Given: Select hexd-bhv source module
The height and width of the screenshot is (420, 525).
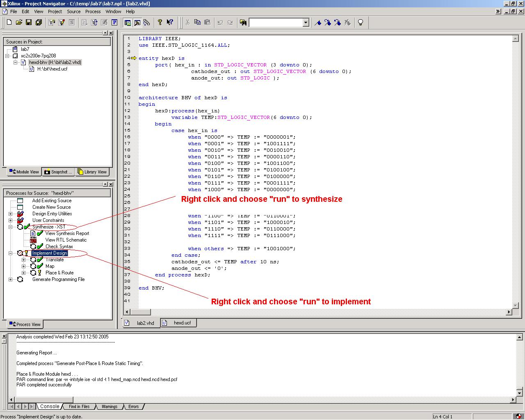Looking at the screenshot, I should tap(55, 62).
